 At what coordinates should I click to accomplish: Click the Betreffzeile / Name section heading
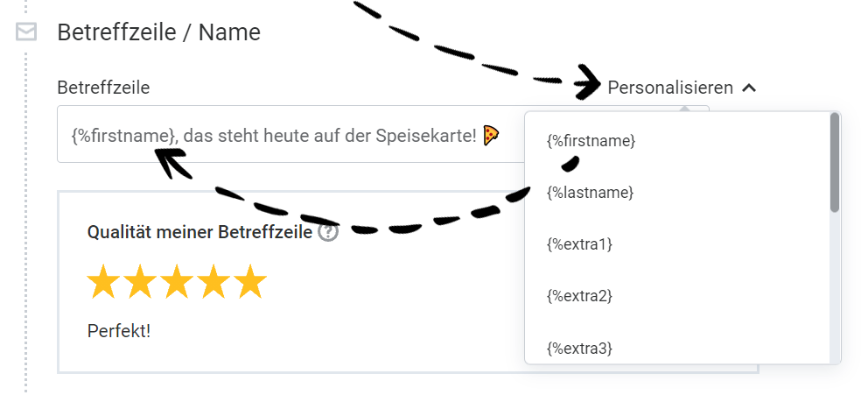coord(158,32)
